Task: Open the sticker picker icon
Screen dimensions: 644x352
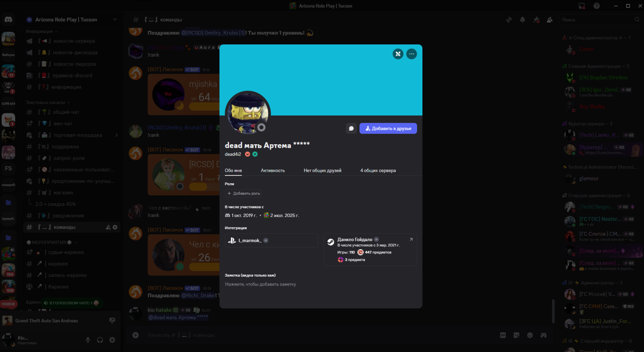Action: 516,335
